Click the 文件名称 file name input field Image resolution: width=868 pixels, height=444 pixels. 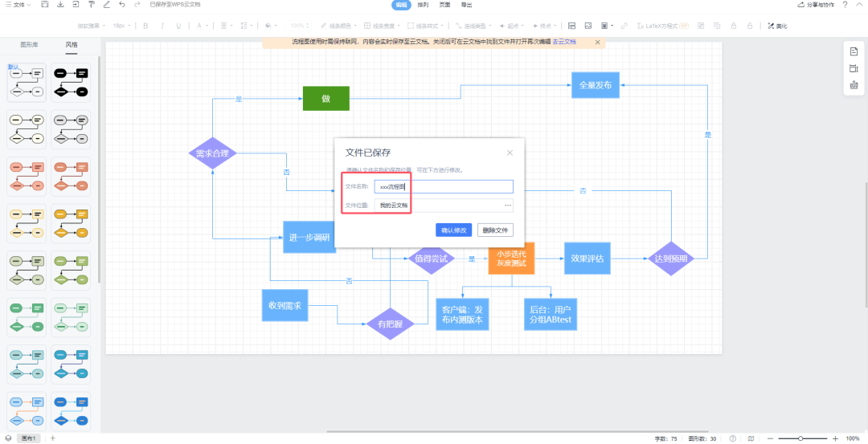[x=444, y=187]
